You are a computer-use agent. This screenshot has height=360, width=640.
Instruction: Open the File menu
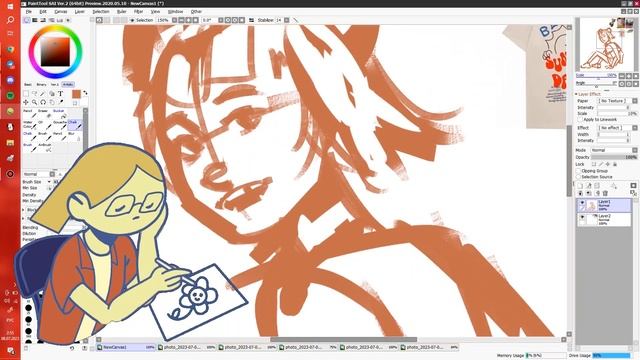(29, 12)
